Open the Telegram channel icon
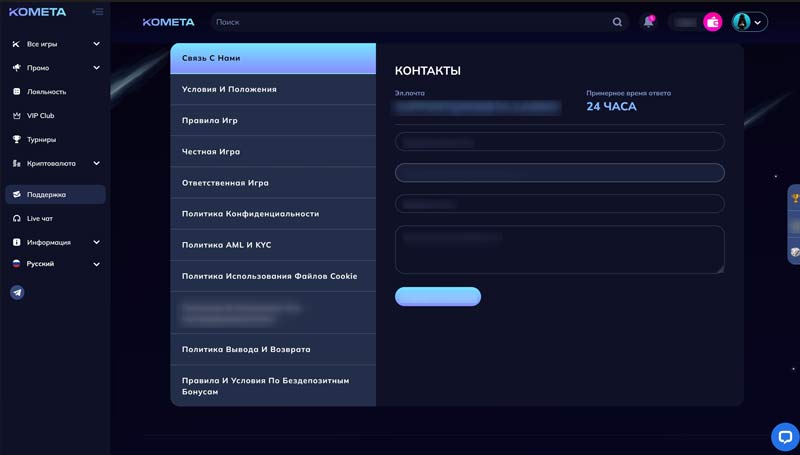800x455 pixels. (x=17, y=293)
